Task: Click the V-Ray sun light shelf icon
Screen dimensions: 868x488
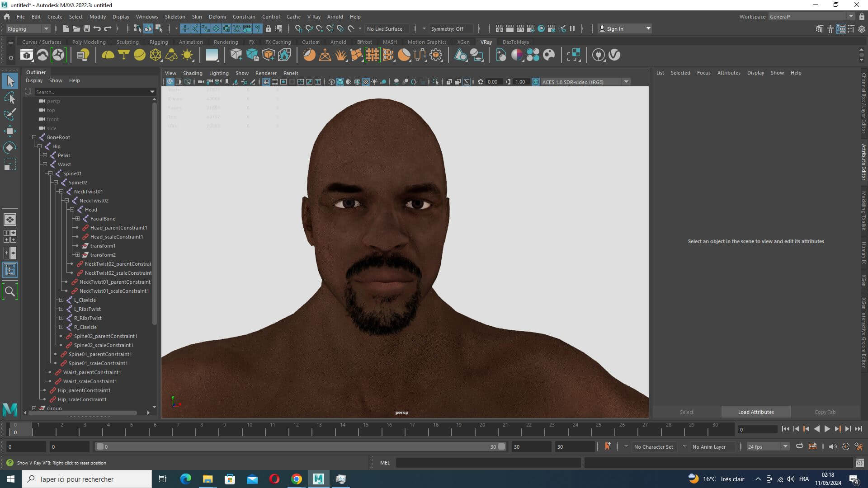Action: tap(187, 55)
